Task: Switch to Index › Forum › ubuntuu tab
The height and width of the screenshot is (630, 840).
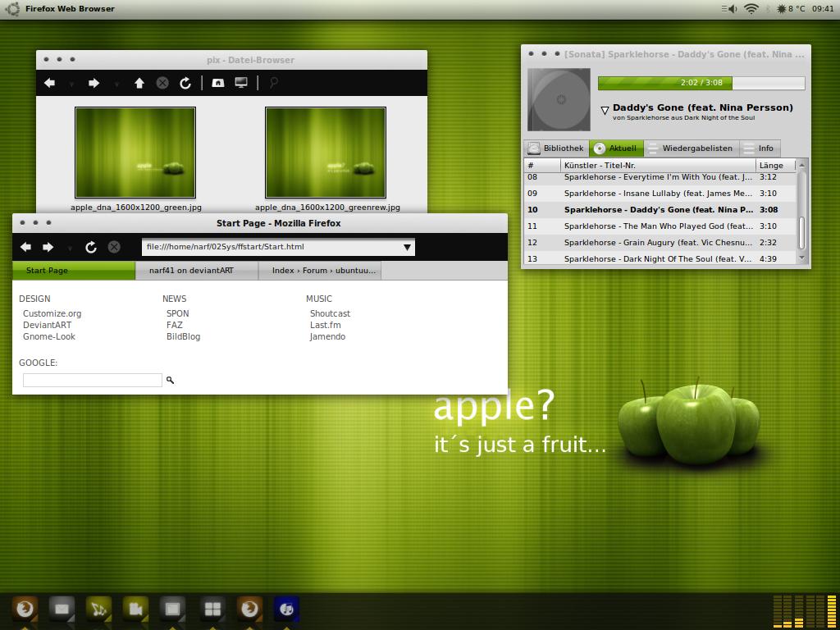Action: (319, 271)
